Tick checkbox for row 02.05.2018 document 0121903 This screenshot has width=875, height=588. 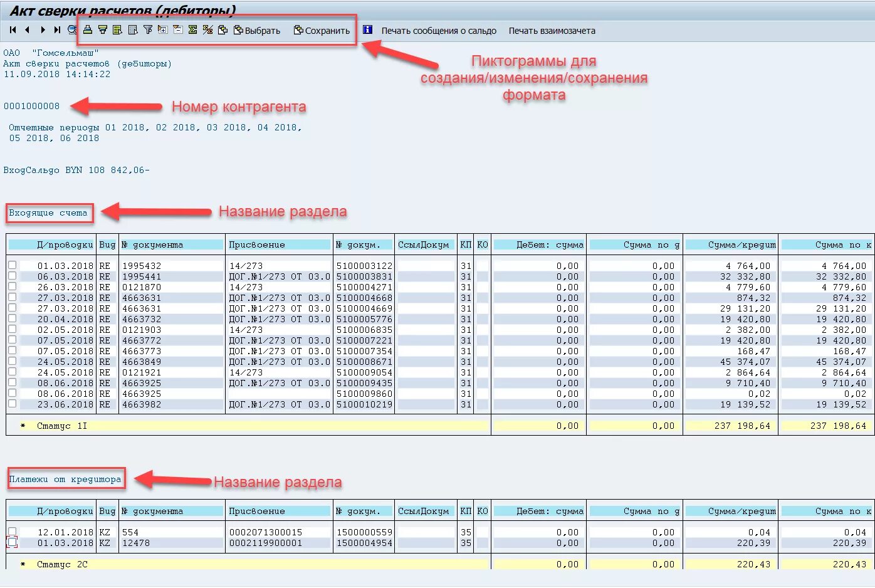click(x=12, y=329)
